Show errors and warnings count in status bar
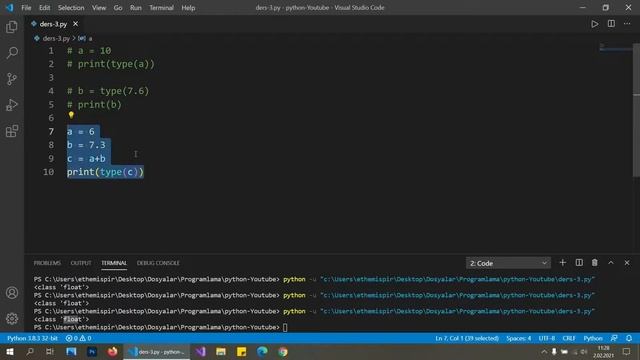The width and height of the screenshot is (640, 360). pyautogui.click(x=78, y=338)
